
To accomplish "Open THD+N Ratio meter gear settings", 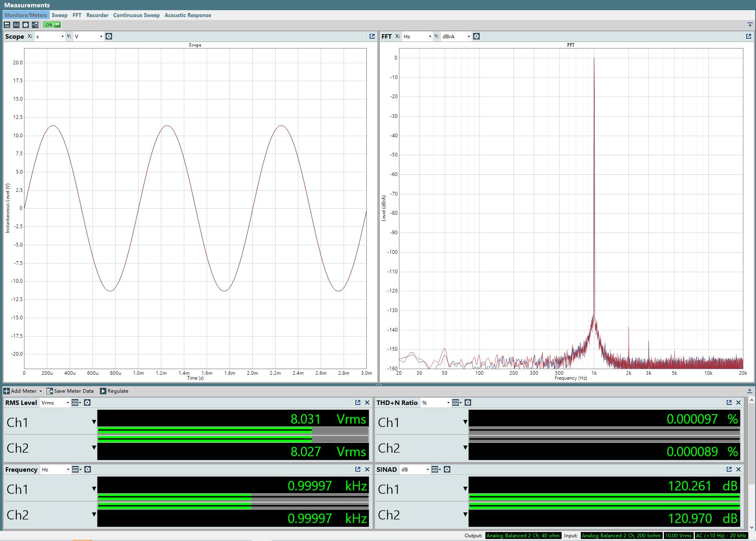I will (x=468, y=402).
